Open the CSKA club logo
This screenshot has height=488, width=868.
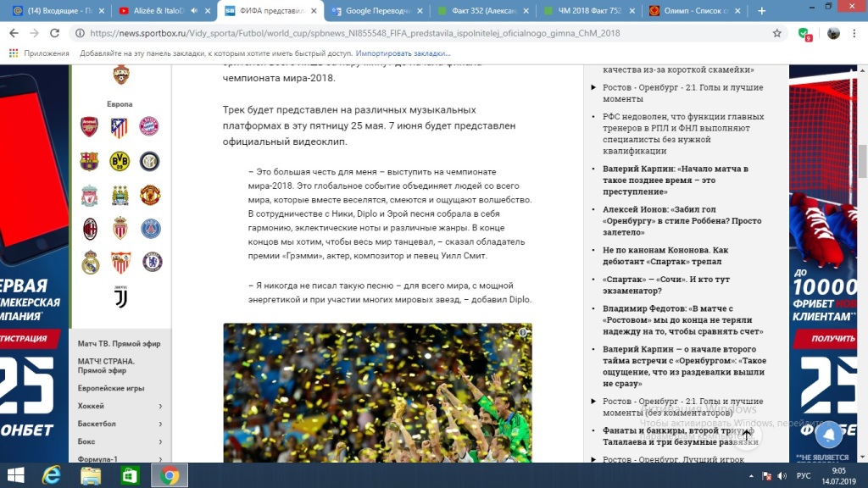(x=120, y=75)
